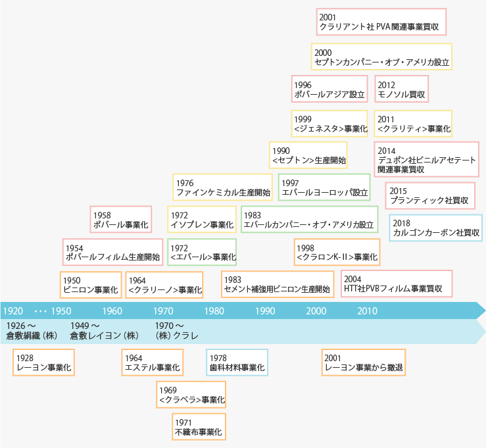Select the 2012 モノソル買収 event box
Image resolution: width=486 pixels, height=448 pixels.
point(402,89)
